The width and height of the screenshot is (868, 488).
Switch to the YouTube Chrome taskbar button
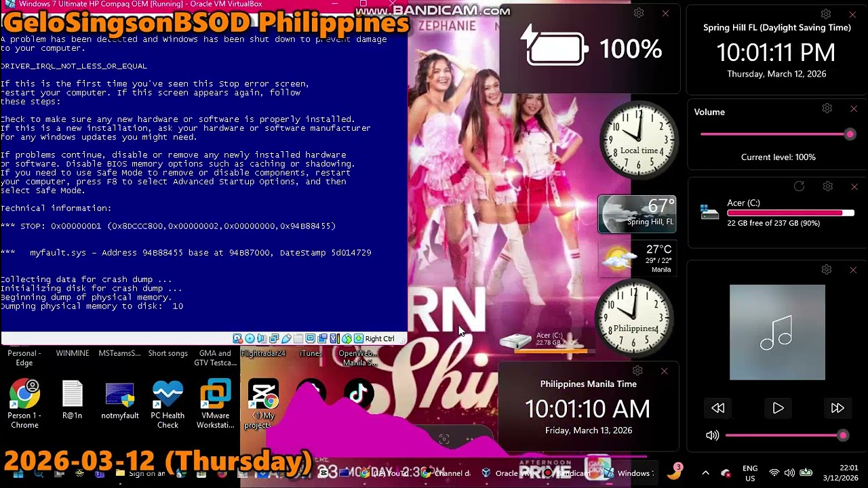coord(384,473)
